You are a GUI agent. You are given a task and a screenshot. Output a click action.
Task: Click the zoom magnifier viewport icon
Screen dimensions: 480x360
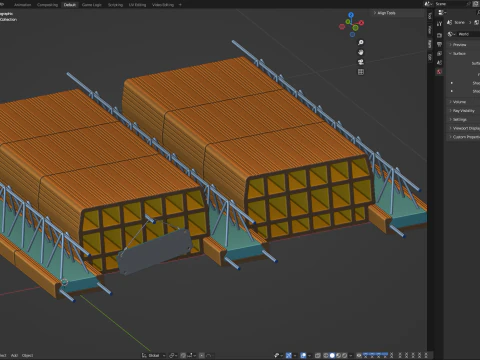(x=361, y=42)
